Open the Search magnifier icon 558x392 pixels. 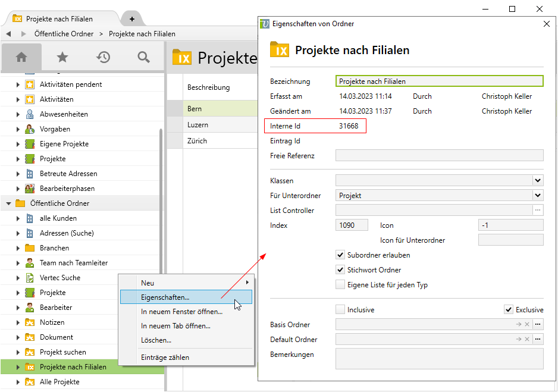point(143,57)
